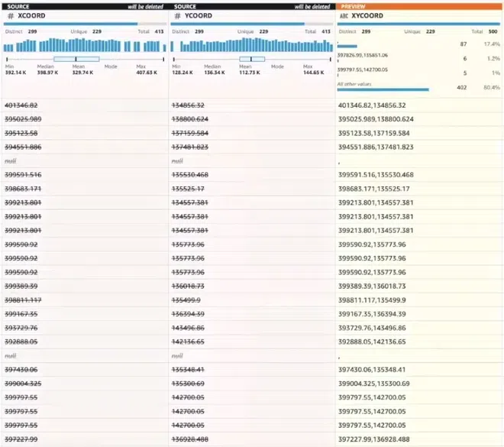This screenshot has height=447, width=504.
Task: Click XCOORD cell 397227.99
Action: point(21,439)
